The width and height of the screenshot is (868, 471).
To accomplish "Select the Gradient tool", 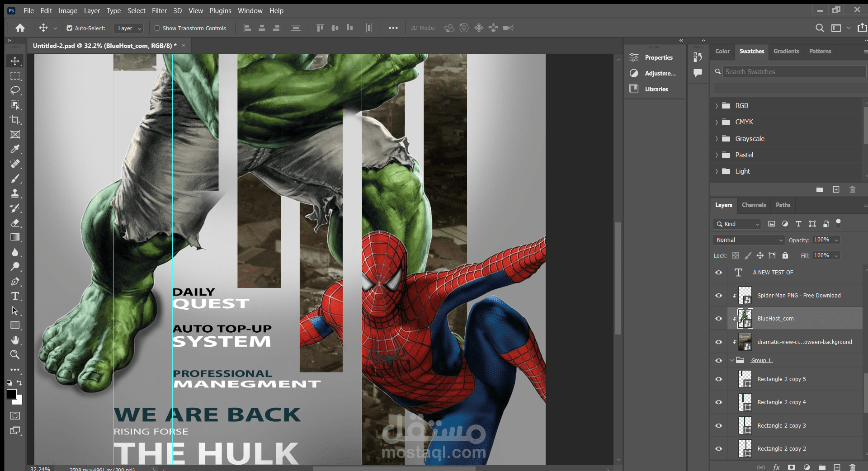I will [15, 237].
